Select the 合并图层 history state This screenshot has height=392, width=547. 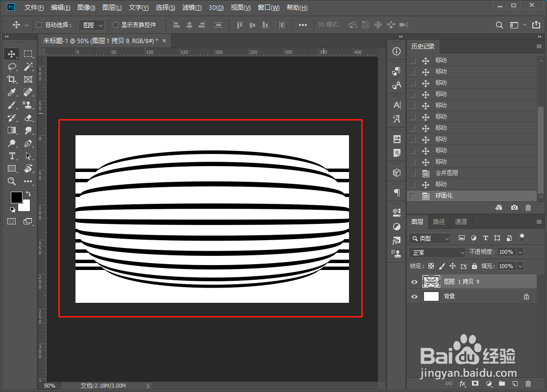tap(472, 173)
